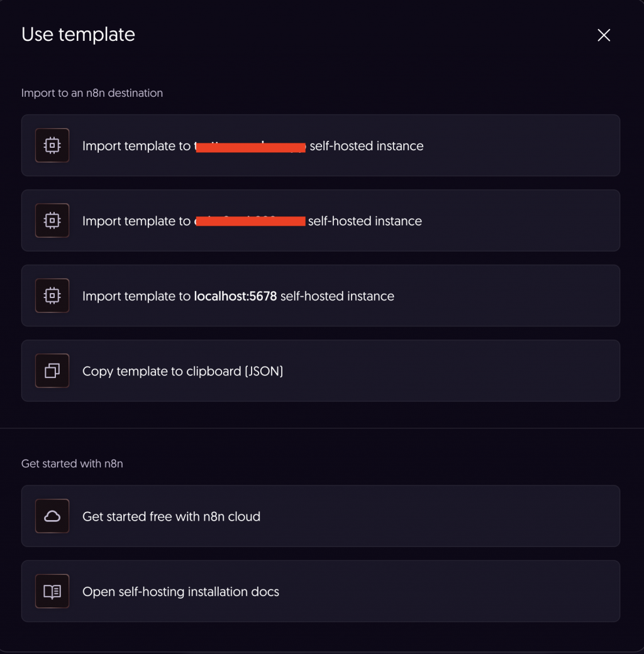Click the copy icon for the clipboard option

click(x=52, y=371)
